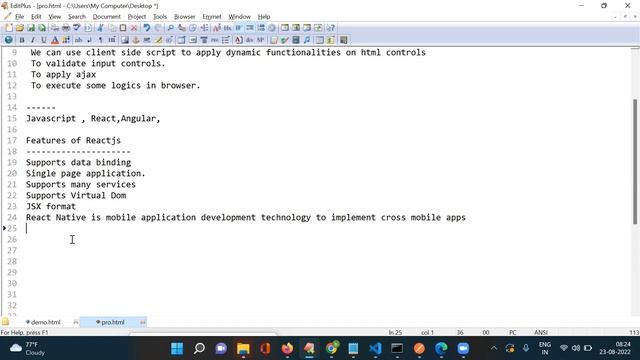This screenshot has width=640, height=360.
Task: Click the font color A icon
Action: (x=55, y=40)
